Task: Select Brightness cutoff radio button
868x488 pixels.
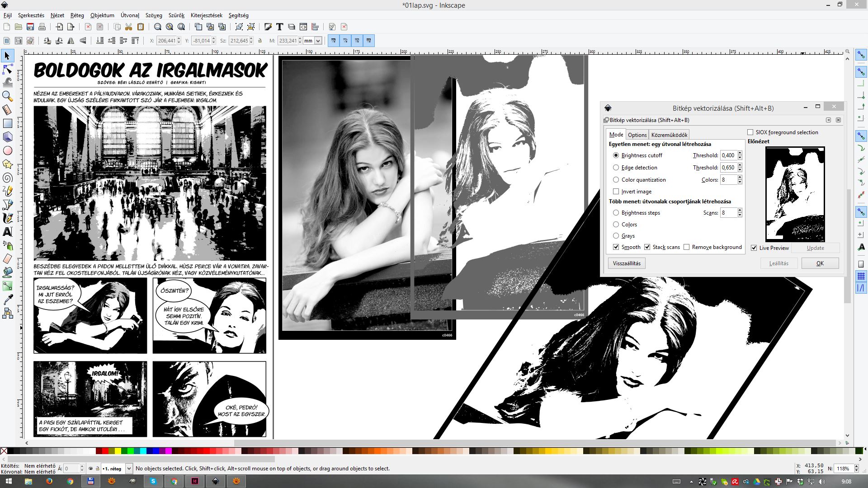Action: tap(616, 155)
